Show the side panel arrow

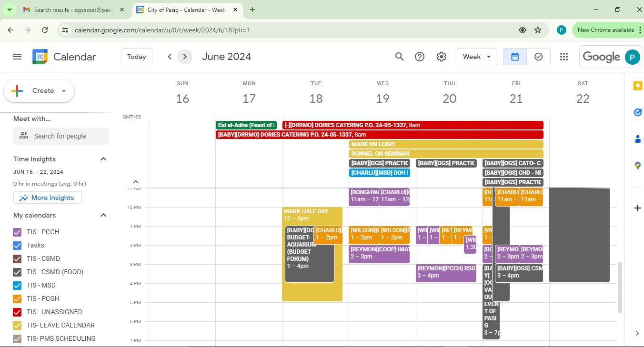tap(637, 333)
